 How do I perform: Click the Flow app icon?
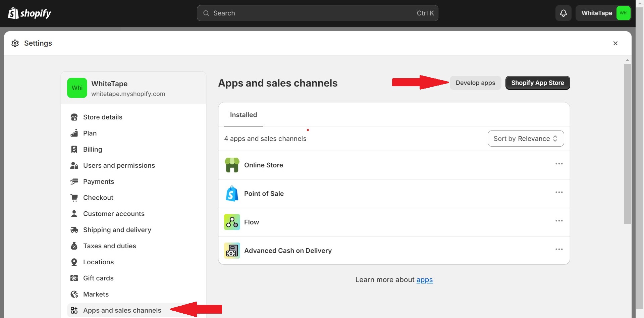coord(232,222)
